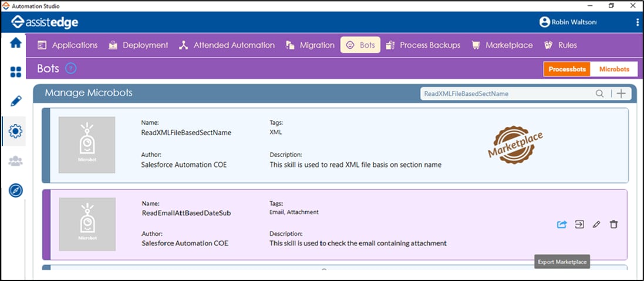The height and width of the screenshot is (281, 644).
Task: Open the Rules tab
Action: point(561,45)
